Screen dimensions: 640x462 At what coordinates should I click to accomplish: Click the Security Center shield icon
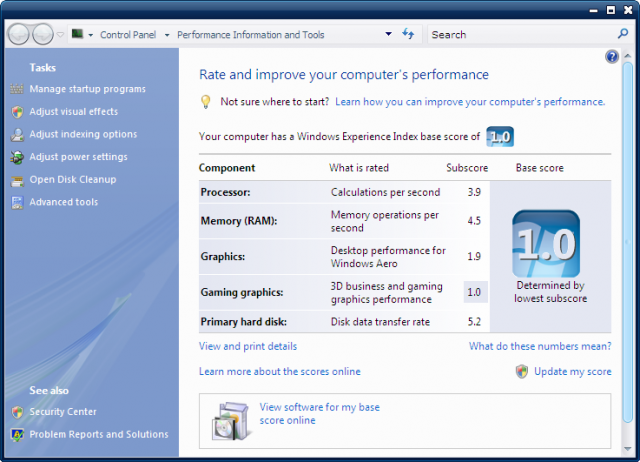coord(17,412)
